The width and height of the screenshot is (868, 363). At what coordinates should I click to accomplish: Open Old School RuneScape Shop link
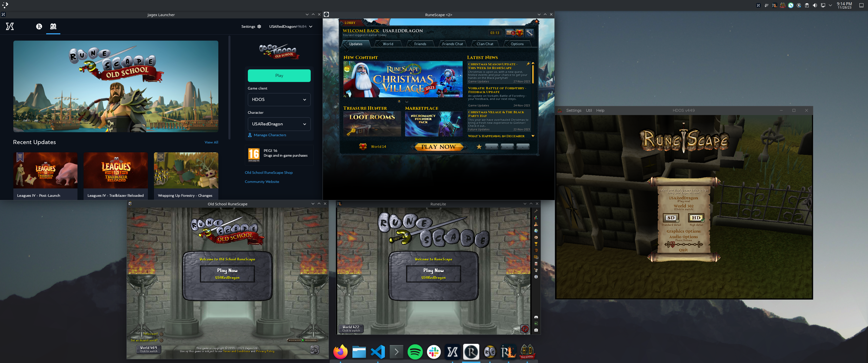pos(268,172)
